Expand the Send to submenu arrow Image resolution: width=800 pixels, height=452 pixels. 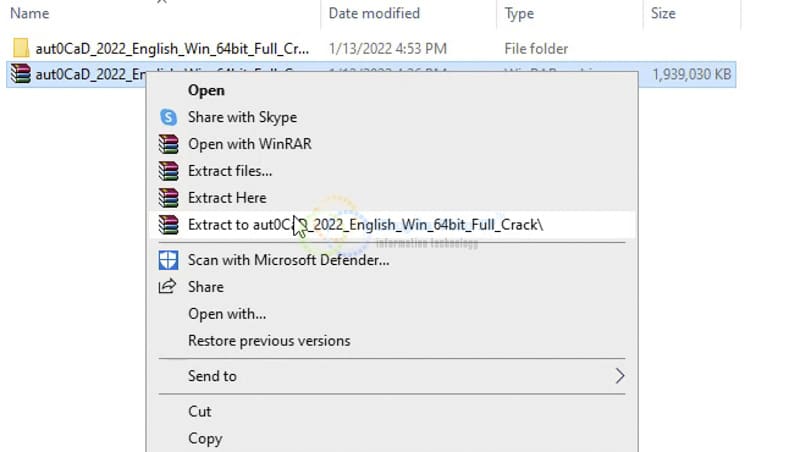tap(619, 376)
